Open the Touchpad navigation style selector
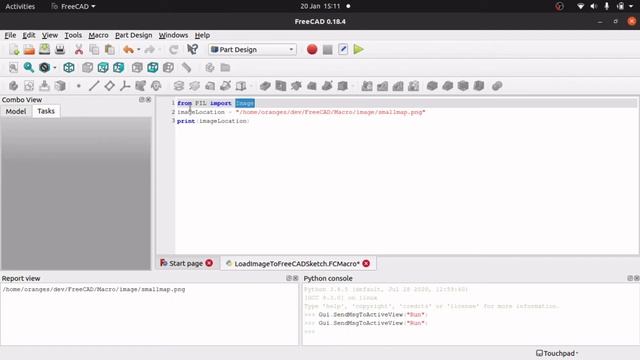This screenshot has height=360, width=640. 557,353
